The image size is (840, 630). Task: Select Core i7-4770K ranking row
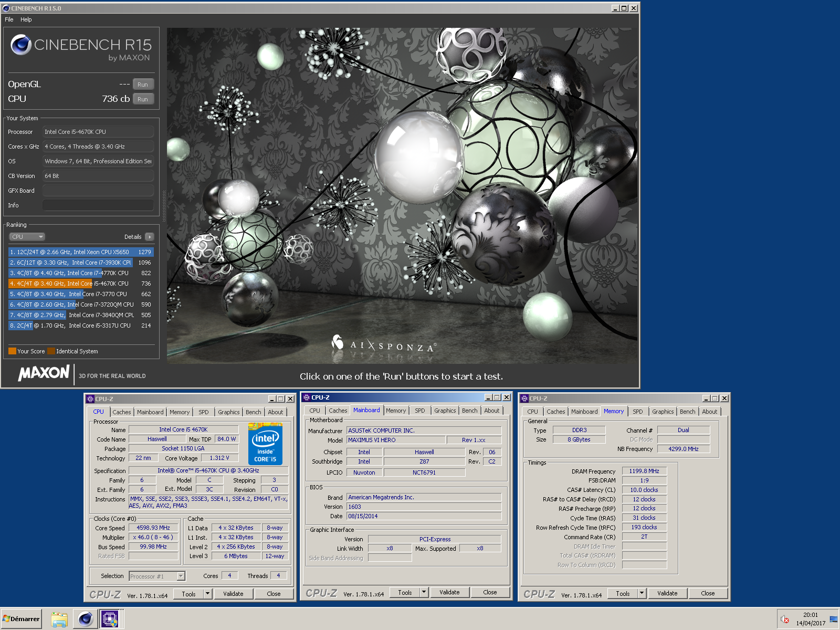(x=81, y=273)
